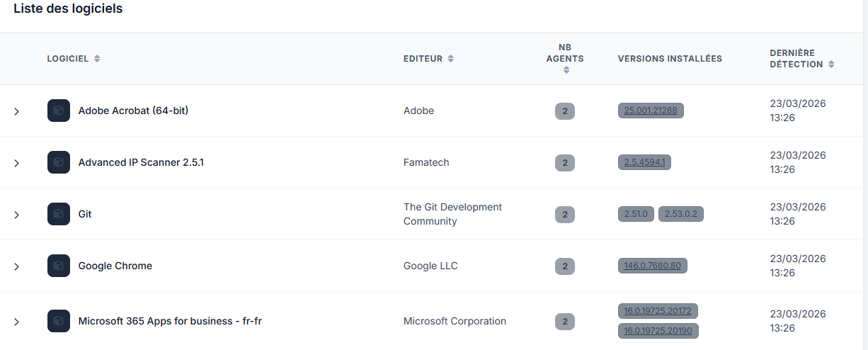Open Microsoft 365 version 16.0.19725.20190 link

(658, 331)
